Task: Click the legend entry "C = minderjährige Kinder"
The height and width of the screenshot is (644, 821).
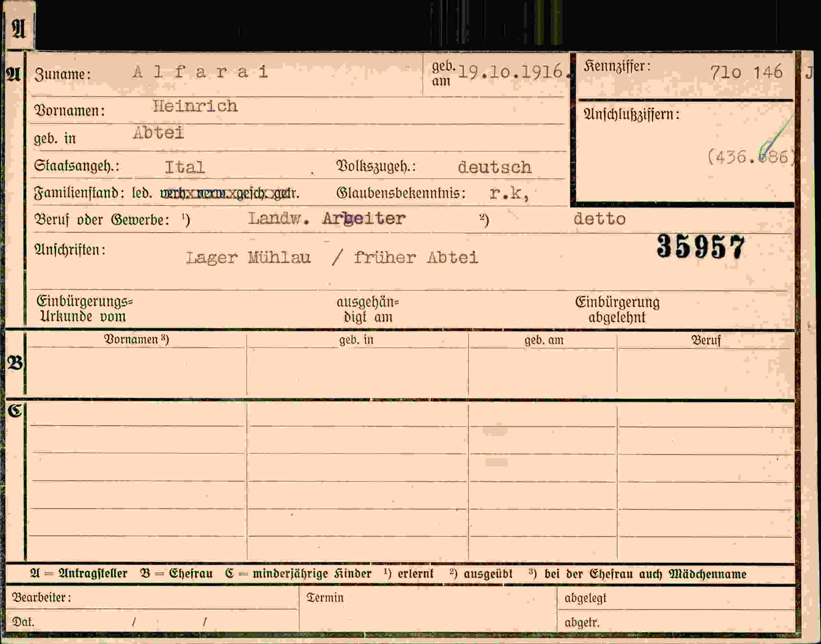Action: tap(298, 574)
